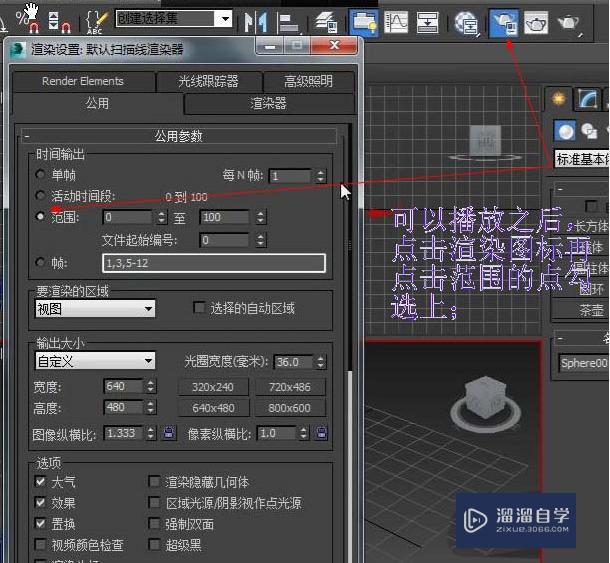The width and height of the screenshot is (610, 563).
Task: Uncheck 置换 displacement checkbox
Action: pos(40,523)
